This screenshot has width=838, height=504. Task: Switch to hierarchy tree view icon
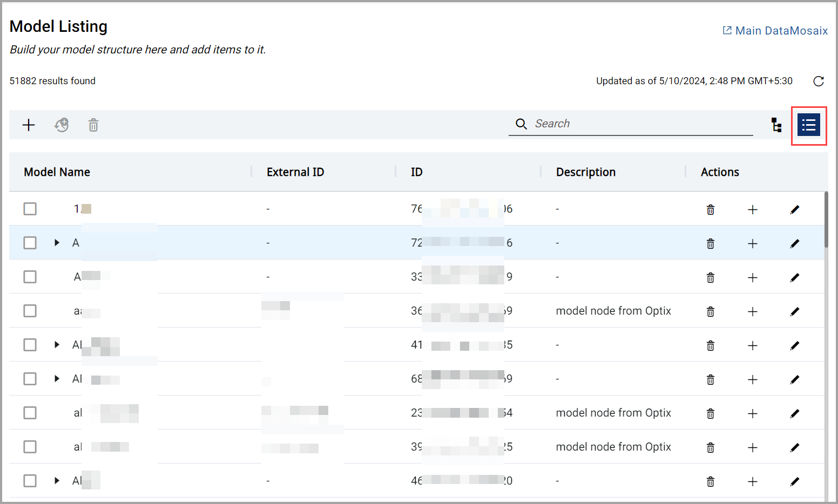tap(776, 125)
